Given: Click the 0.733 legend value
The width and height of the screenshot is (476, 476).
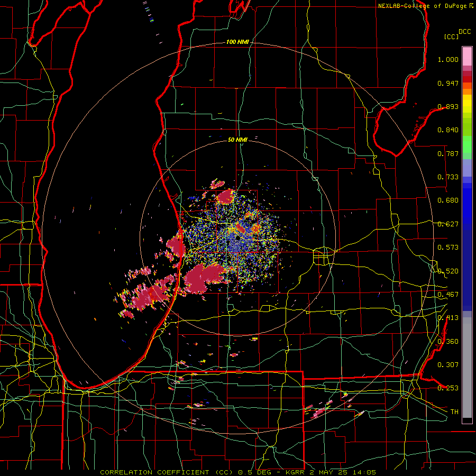Looking at the screenshot, I should tap(448, 177).
